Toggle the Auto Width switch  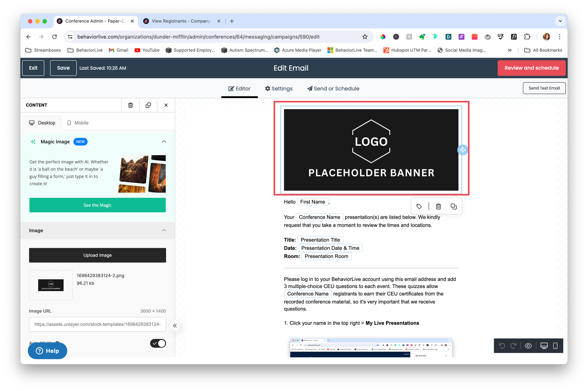pos(158,343)
